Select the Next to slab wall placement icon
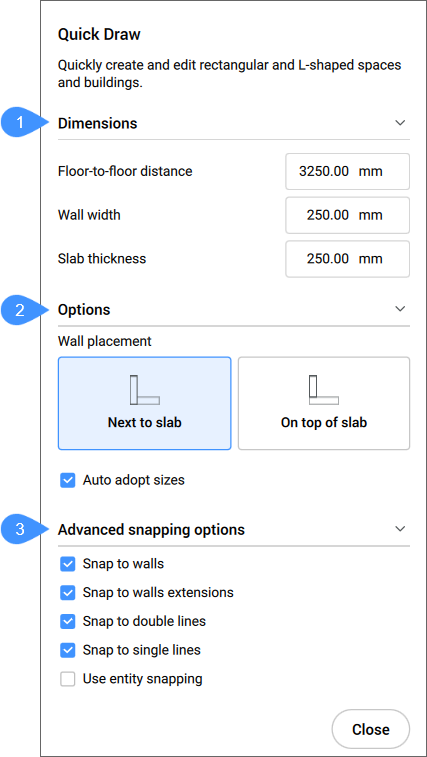Viewport: 427px width, 757px height. (144, 390)
